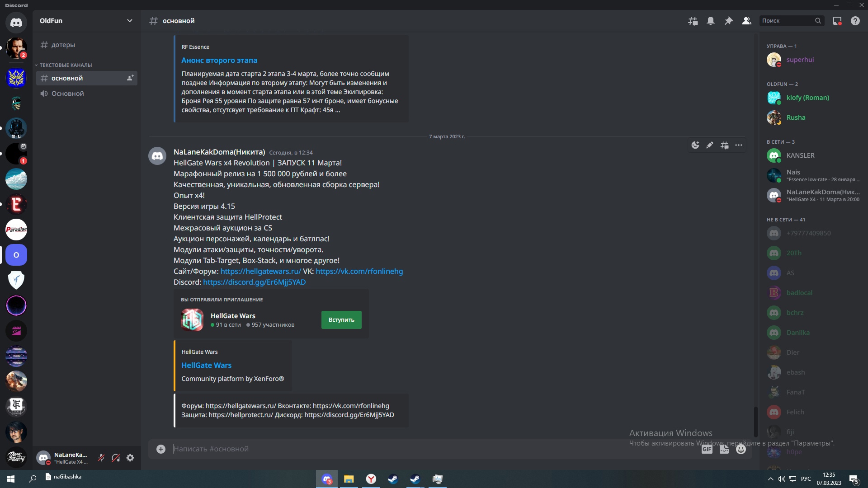
Task: Select the основной text channel
Action: pyautogui.click(x=87, y=78)
